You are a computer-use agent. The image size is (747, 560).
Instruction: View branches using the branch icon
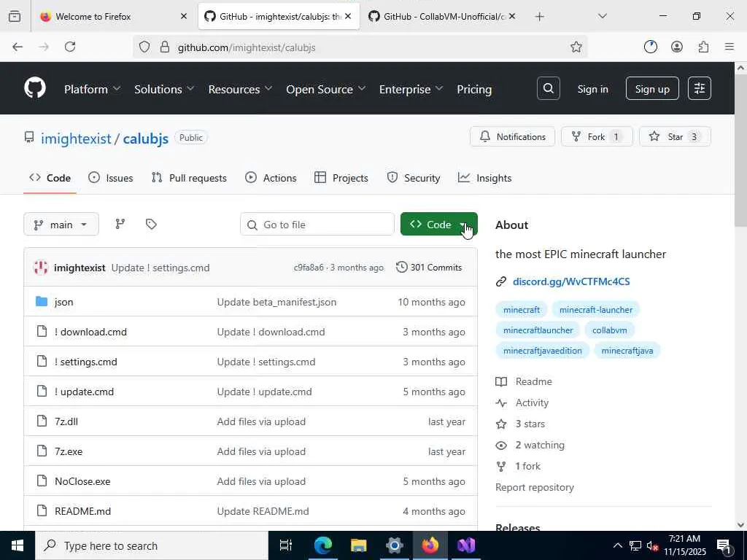pos(120,224)
